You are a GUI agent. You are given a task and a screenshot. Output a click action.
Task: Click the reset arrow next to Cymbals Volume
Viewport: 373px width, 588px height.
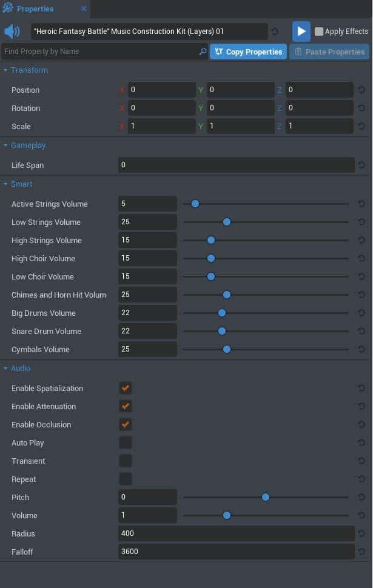361,349
